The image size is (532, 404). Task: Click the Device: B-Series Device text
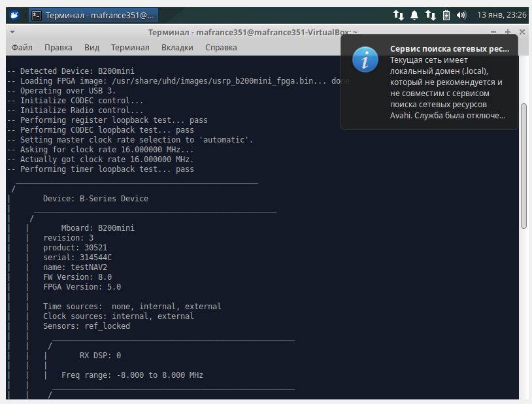pyautogui.click(x=95, y=199)
